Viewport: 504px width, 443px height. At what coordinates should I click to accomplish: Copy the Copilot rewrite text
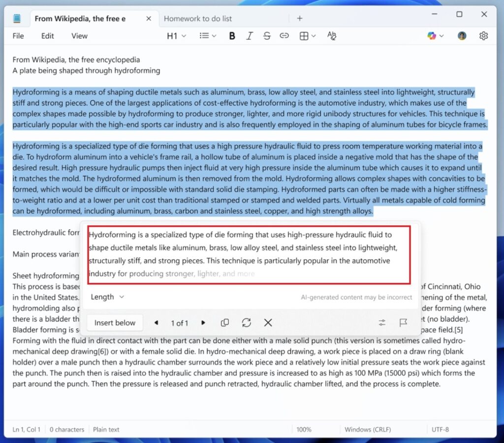225,323
